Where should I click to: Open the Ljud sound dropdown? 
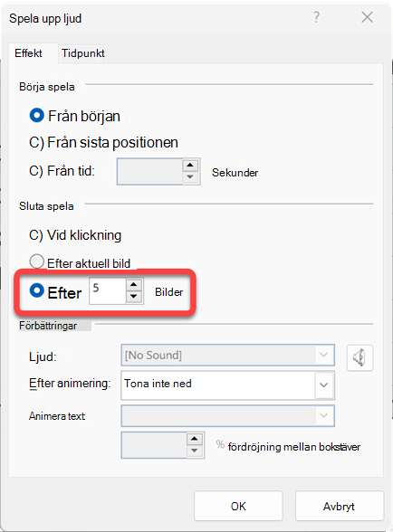point(228,356)
